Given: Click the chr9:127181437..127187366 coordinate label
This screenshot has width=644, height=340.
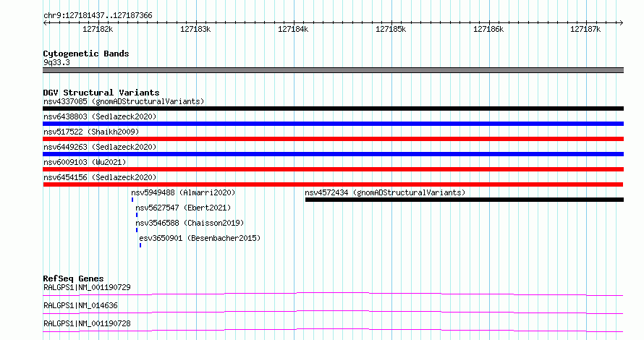Looking at the screenshot, I should 98,16.
